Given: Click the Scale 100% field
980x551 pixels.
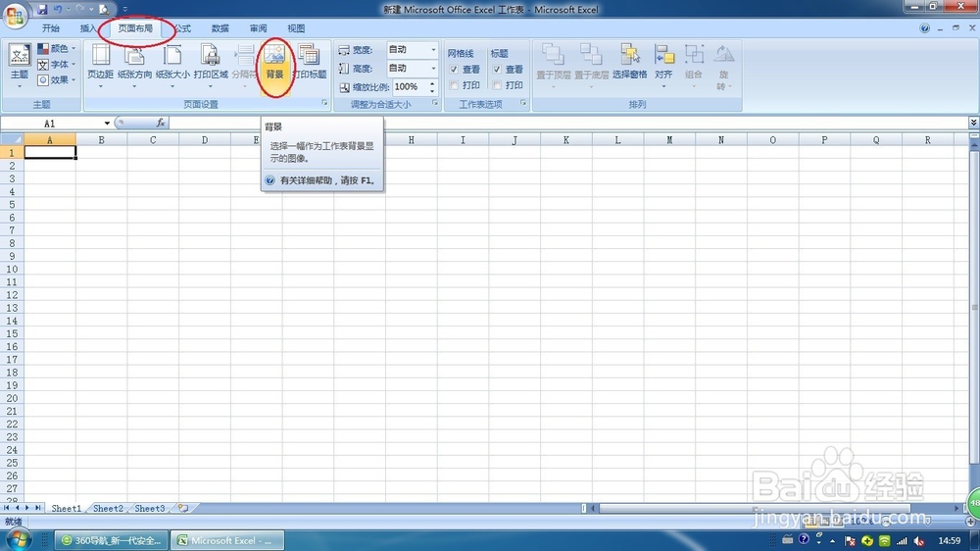Looking at the screenshot, I should pyautogui.click(x=410, y=87).
